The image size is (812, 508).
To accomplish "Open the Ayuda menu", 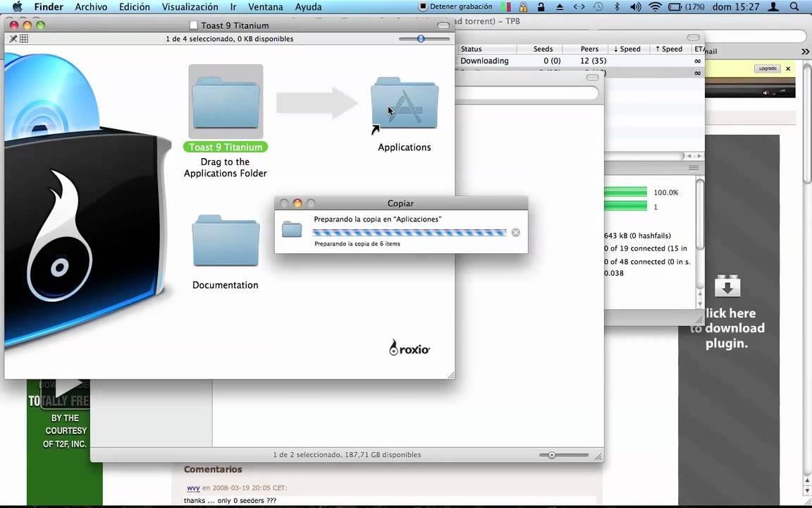I will click(308, 7).
